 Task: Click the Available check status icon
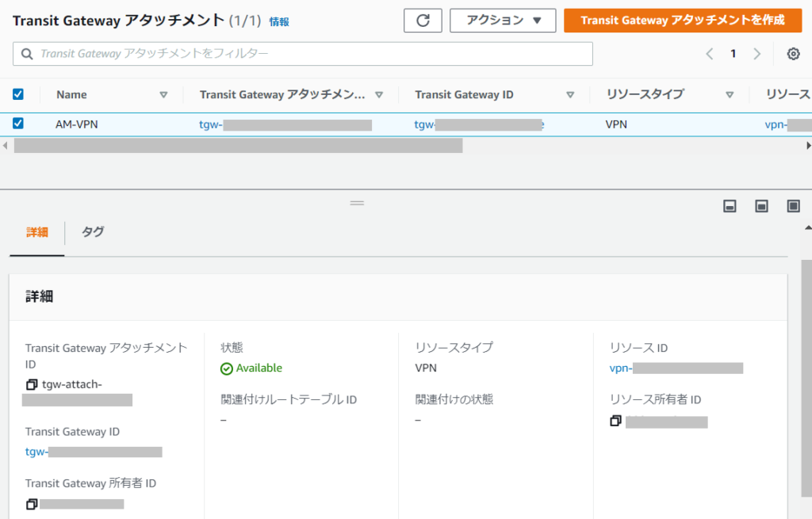pos(226,368)
